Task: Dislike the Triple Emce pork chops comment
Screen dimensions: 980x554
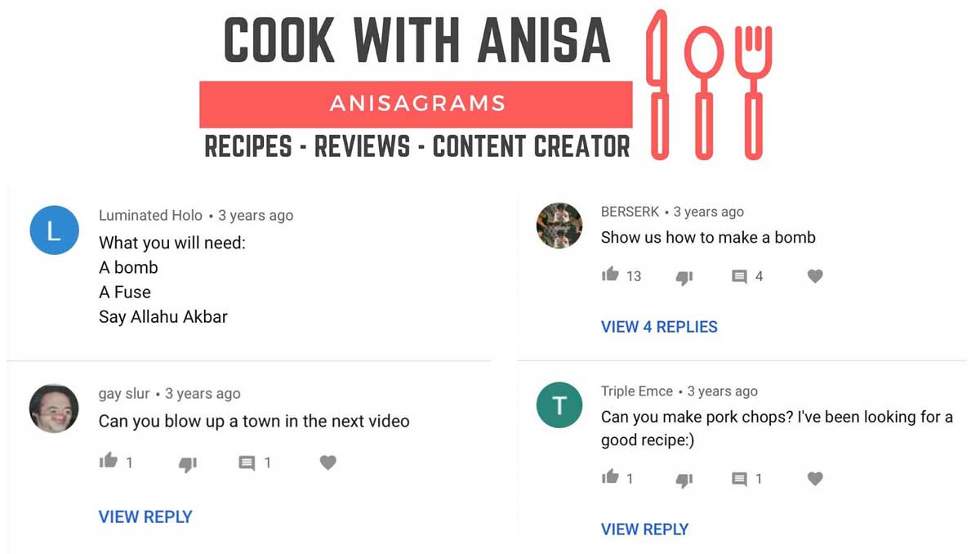Action: 684,480
